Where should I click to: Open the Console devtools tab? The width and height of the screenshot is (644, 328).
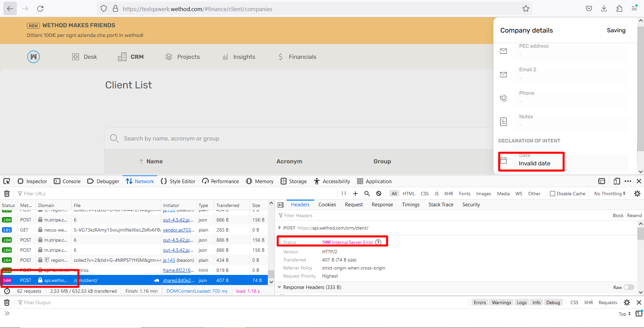pyautogui.click(x=67, y=181)
